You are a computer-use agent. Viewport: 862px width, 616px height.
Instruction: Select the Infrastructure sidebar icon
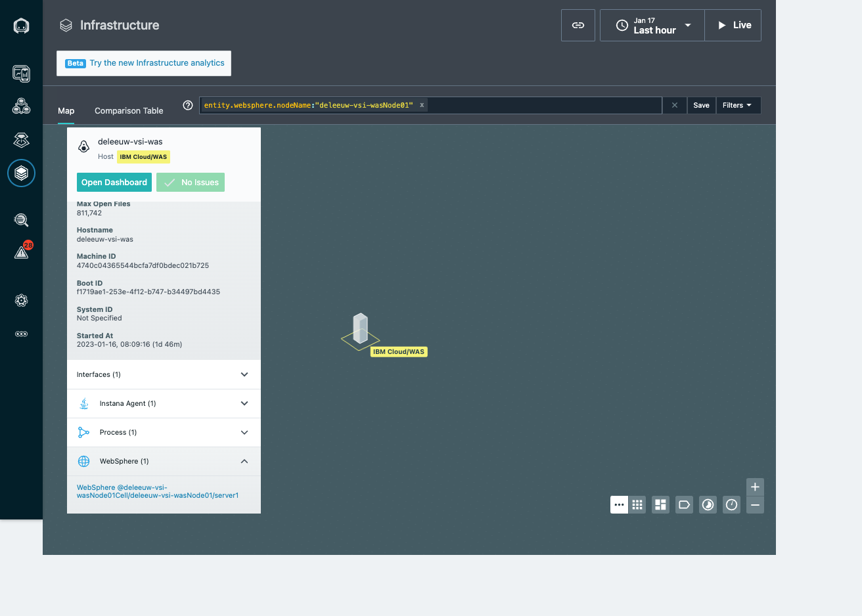coord(21,173)
